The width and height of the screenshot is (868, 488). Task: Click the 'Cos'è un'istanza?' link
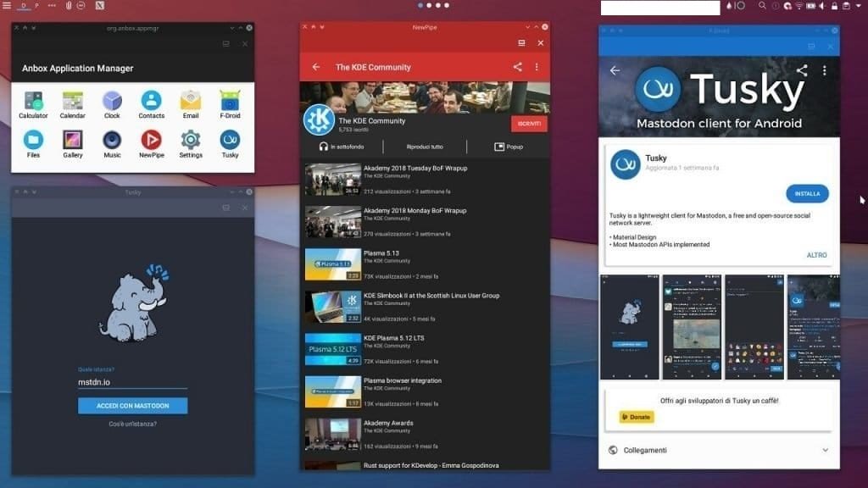[133, 424]
